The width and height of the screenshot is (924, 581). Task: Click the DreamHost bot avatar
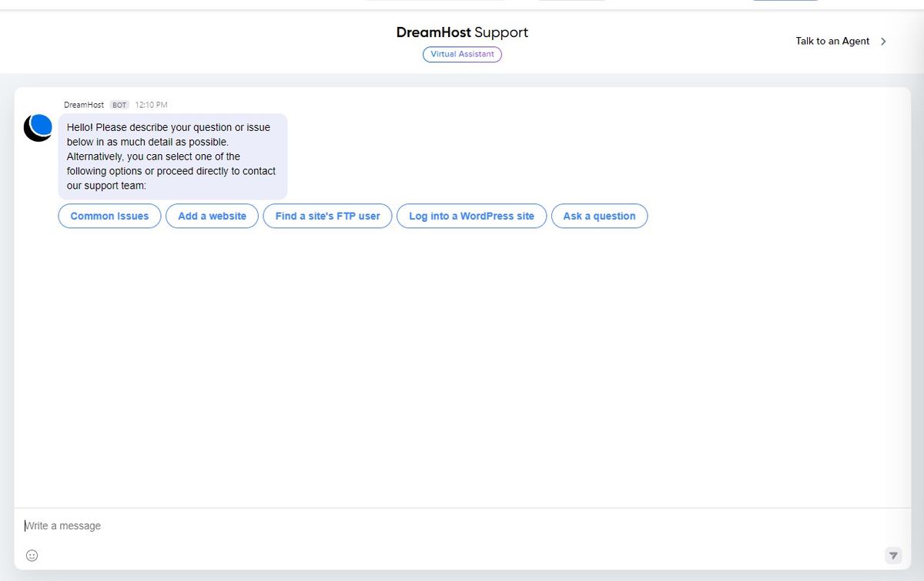click(37, 127)
